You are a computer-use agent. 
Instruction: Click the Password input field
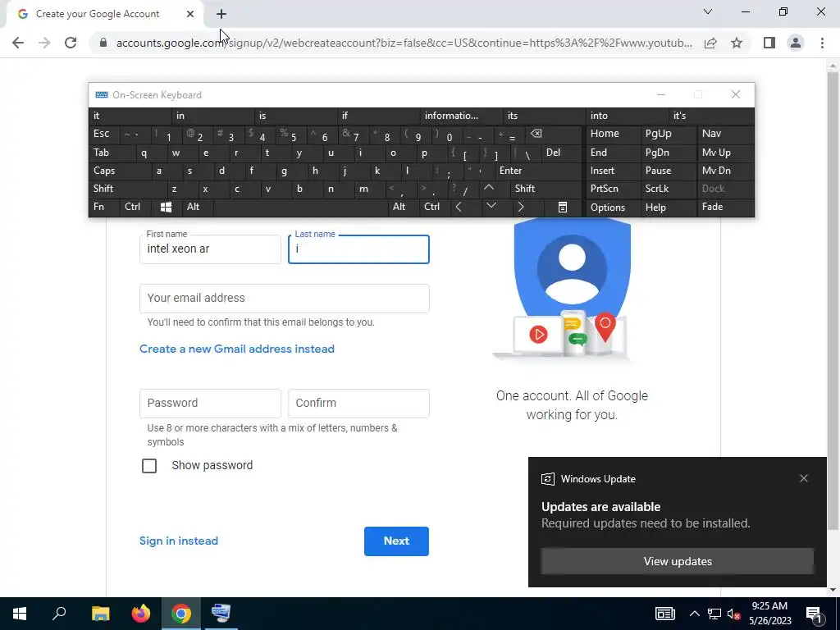(210, 404)
